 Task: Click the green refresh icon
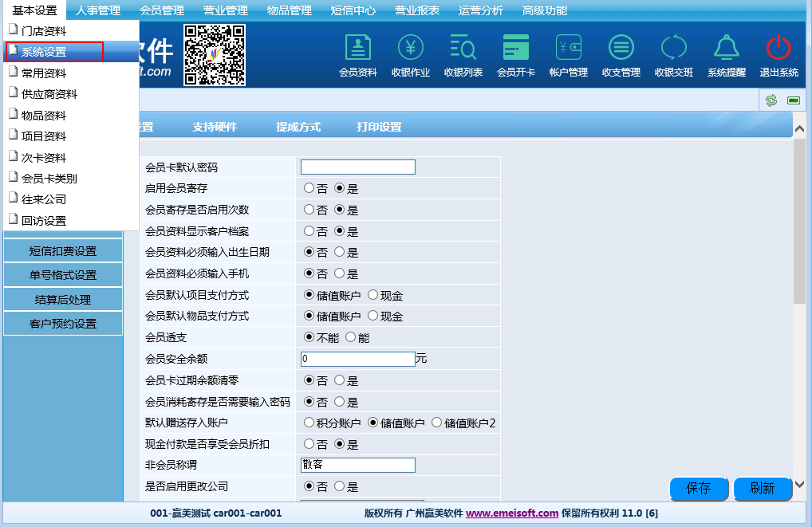coord(771,100)
